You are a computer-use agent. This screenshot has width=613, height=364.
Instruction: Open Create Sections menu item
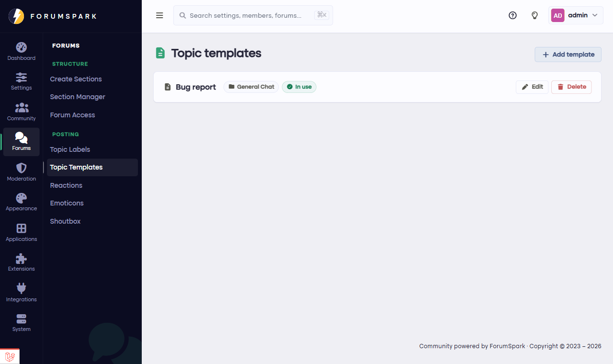pyautogui.click(x=76, y=79)
